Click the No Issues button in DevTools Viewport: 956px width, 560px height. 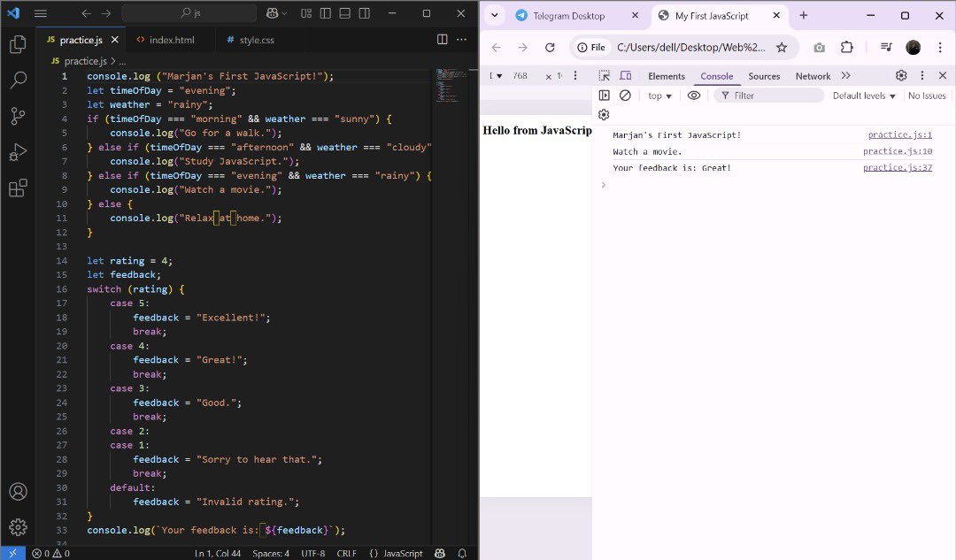tap(927, 96)
